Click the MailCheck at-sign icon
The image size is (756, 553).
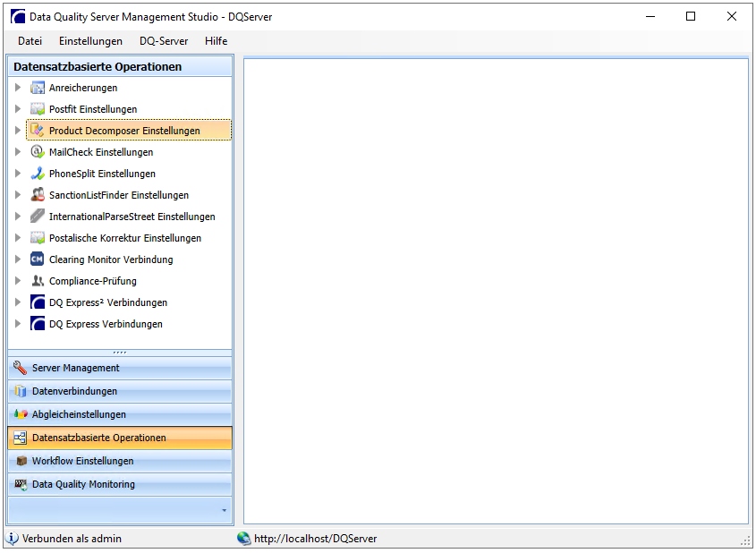(37, 152)
